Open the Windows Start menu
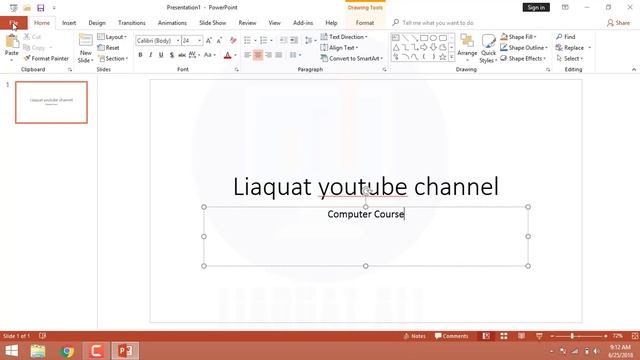Screen dimensions: 640x360 click(x=11, y=351)
